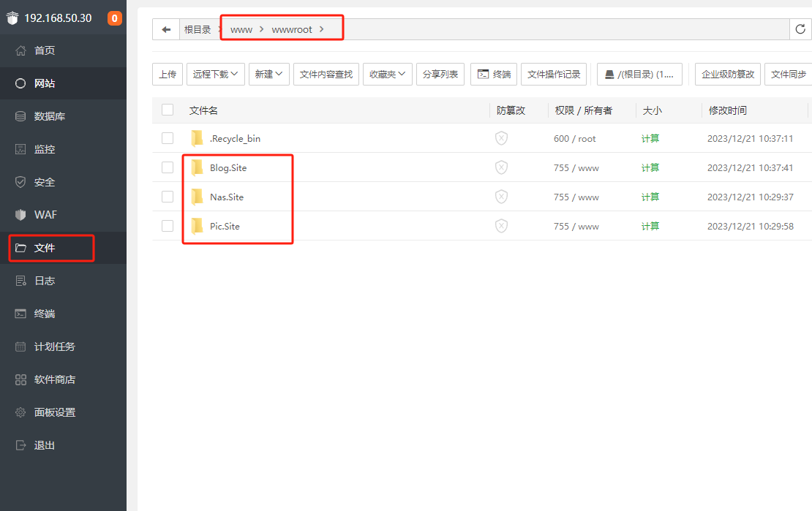The image size is (812, 511).
Task: Click the wwwroot path breadcrumb segment
Action: (x=292, y=29)
